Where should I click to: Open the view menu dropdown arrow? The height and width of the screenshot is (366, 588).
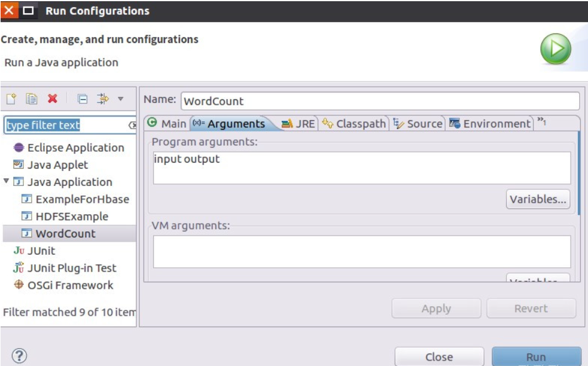120,99
